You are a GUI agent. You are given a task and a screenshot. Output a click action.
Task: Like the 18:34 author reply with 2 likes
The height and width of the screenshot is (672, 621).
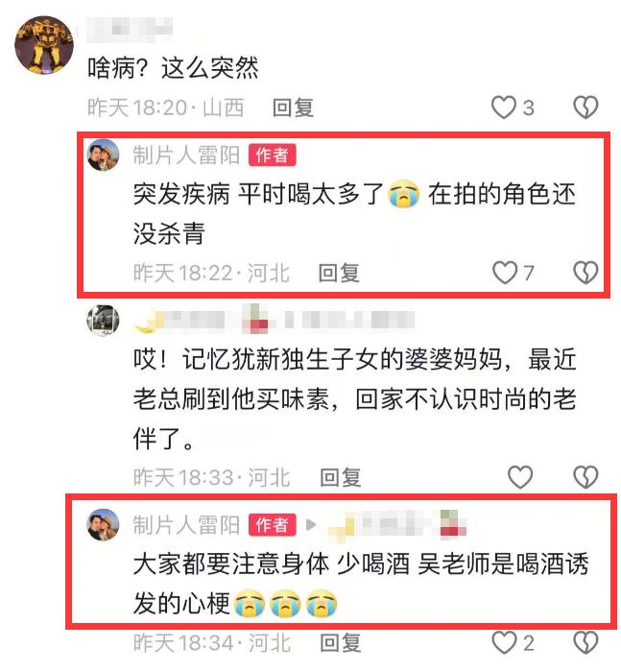pyautogui.click(x=505, y=642)
